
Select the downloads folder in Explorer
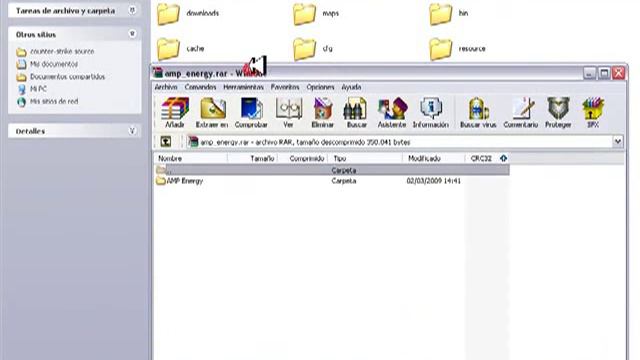click(188, 14)
